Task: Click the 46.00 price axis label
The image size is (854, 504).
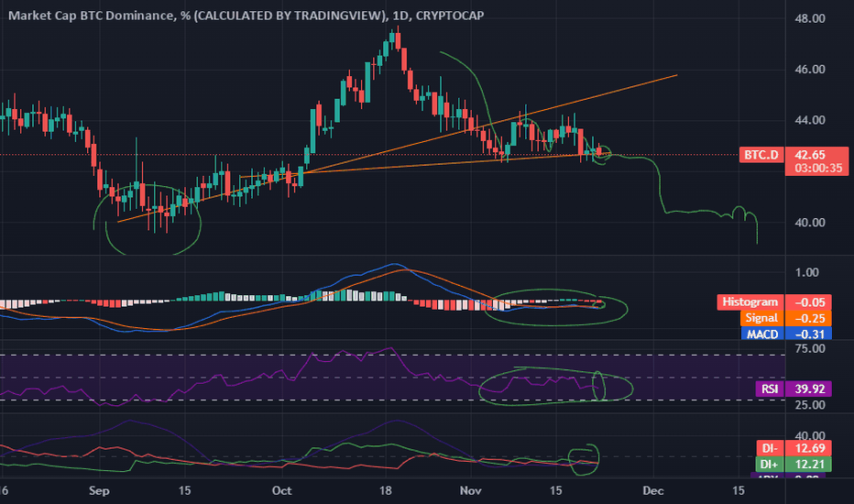Action: coord(810,70)
